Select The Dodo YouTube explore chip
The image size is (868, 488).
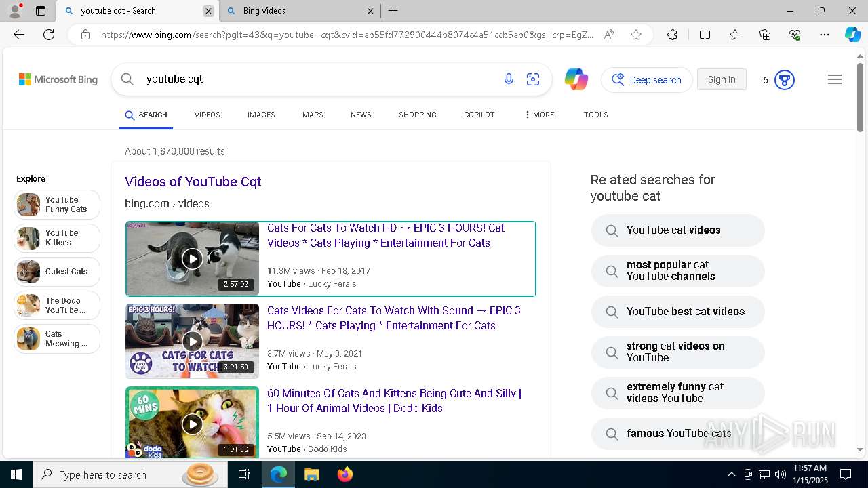click(x=57, y=306)
